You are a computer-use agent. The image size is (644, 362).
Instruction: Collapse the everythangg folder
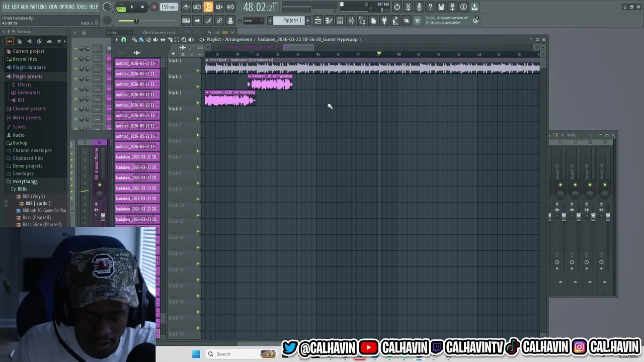(25, 182)
